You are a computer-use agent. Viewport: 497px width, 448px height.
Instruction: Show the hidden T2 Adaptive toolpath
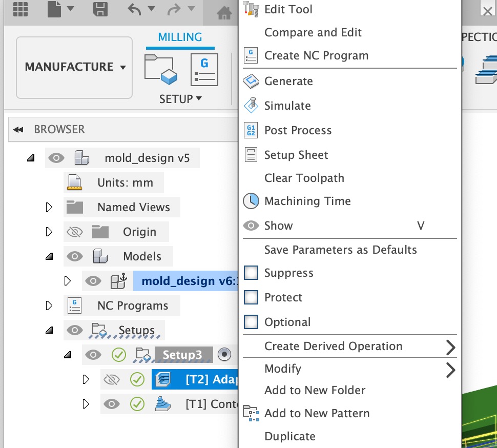coord(112,379)
